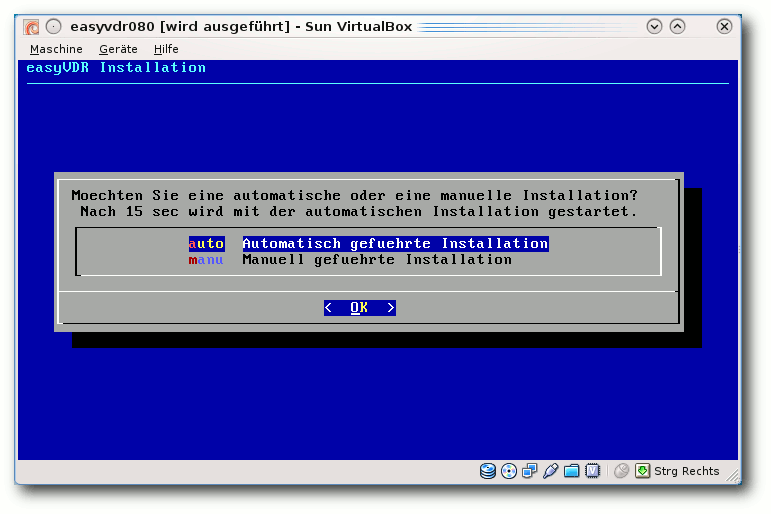This screenshot has height=514, width=771.
Task: Click the hard disk activity status icon
Action: 488,471
